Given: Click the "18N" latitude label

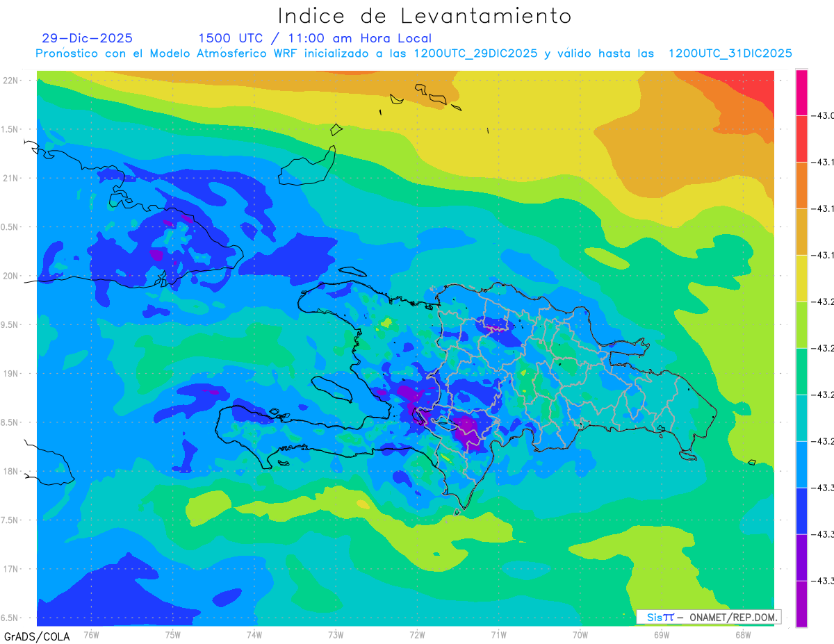Looking at the screenshot, I should [10, 471].
